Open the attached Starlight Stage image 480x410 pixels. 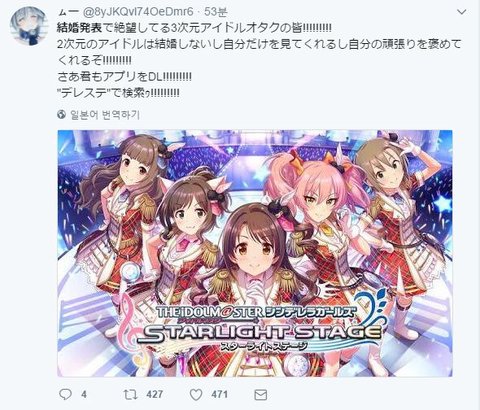(255, 253)
